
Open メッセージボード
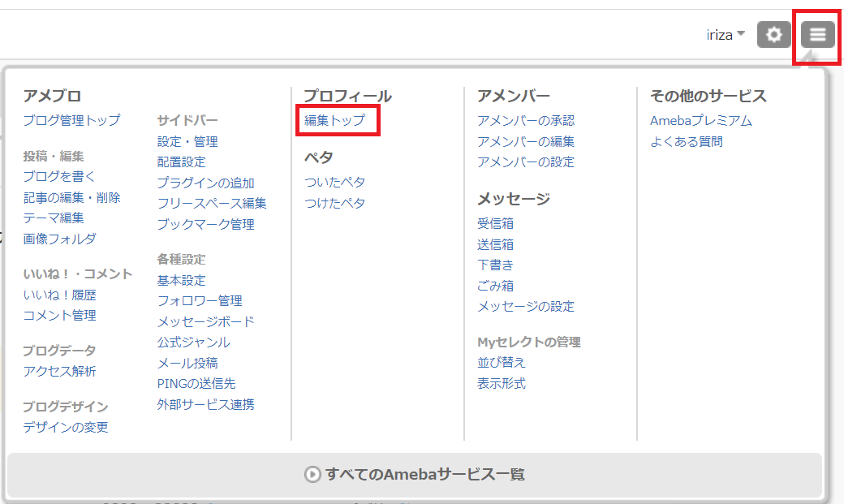tap(205, 322)
